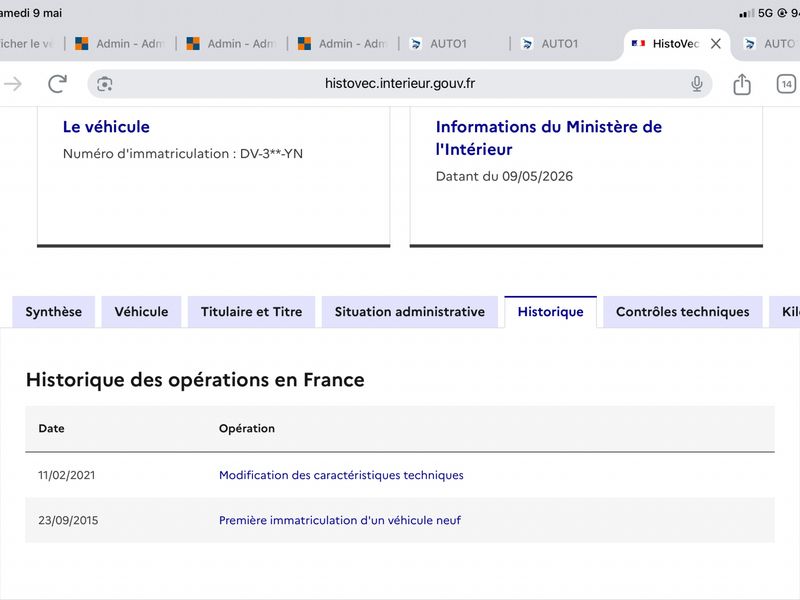Select the Historique tab
800x600 pixels.
pos(551,312)
